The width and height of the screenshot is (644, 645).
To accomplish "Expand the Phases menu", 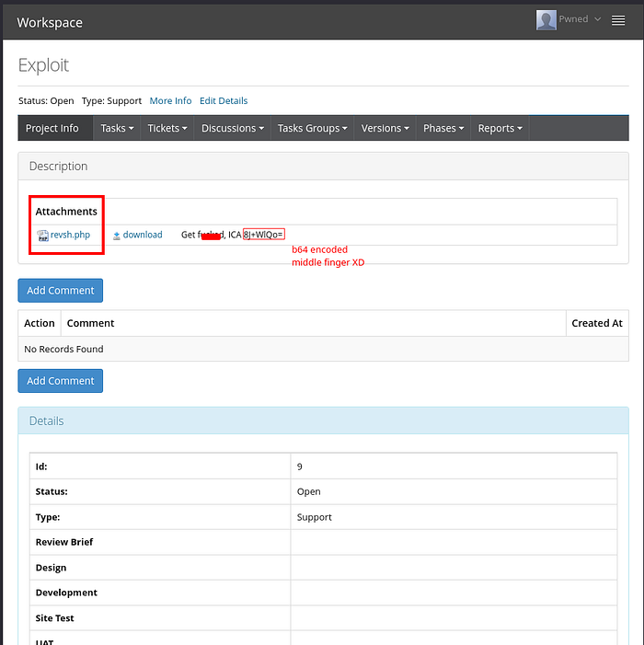I will [443, 128].
